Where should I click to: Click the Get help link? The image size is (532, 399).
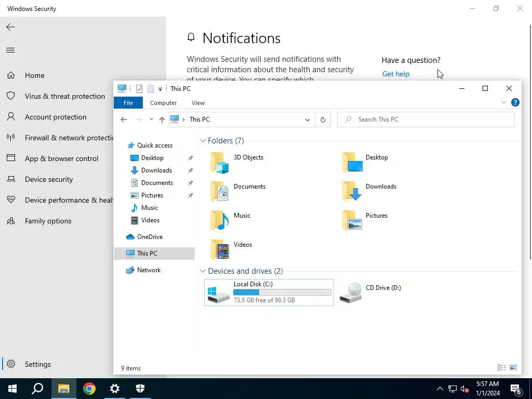395,74
